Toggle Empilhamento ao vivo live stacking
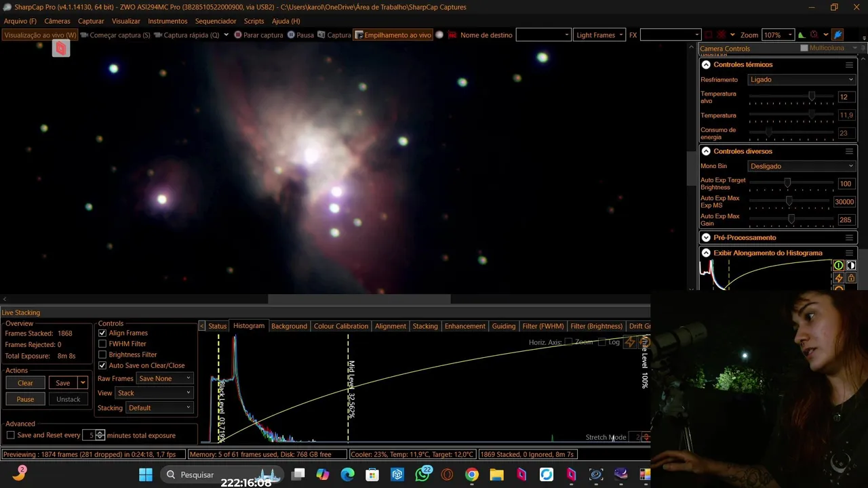Screen dimensions: 868x488 tap(393, 35)
